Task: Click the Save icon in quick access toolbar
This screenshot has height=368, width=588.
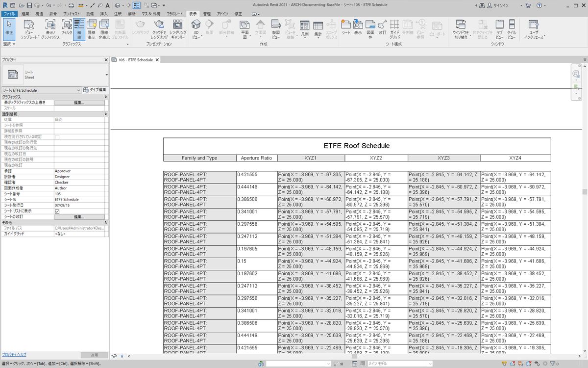Action: point(29,5)
